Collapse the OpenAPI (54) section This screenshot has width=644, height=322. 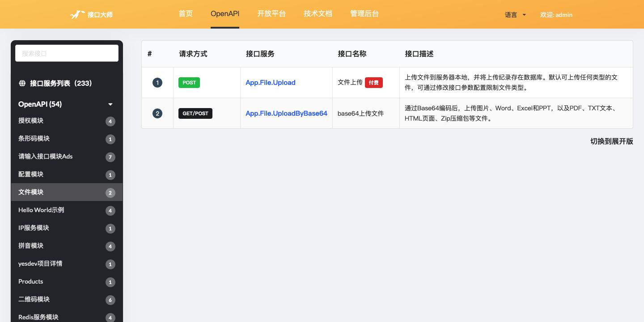(110, 104)
